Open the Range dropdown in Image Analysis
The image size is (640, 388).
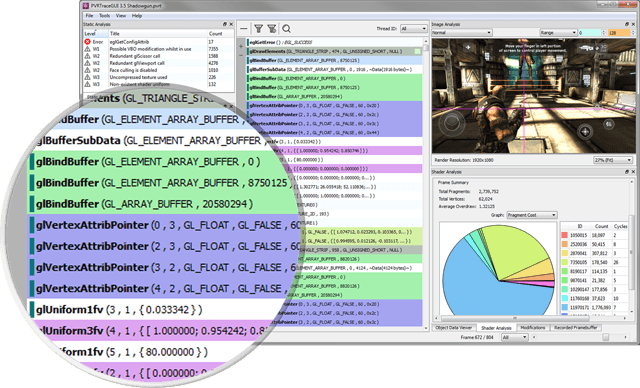558,32
